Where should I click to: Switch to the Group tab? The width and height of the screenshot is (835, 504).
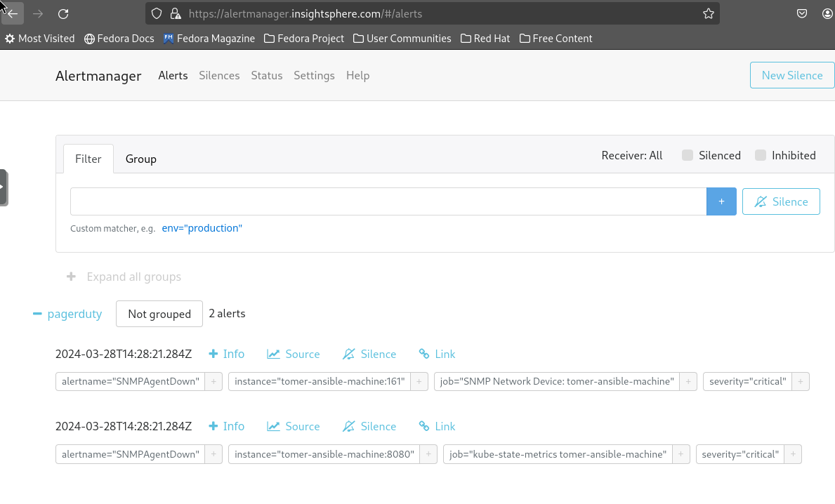pos(141,159)
